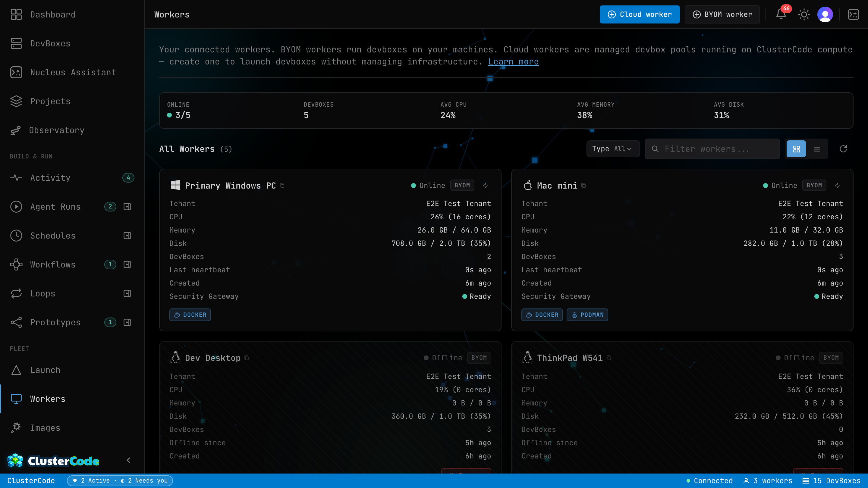The image size is (868, 488).
Task: Click 15 DevBoxes in status bar
Action: [831, 480]
